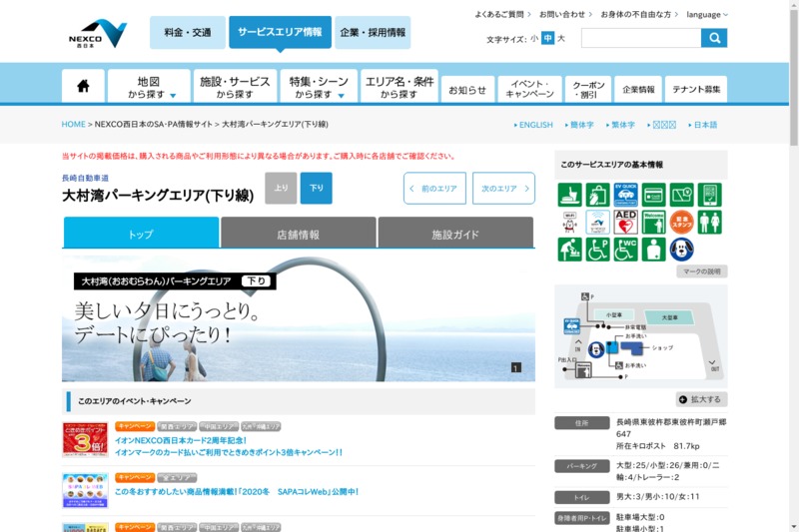
Task: Click the wheelchair WC icon
Action: tap(626, 250)
